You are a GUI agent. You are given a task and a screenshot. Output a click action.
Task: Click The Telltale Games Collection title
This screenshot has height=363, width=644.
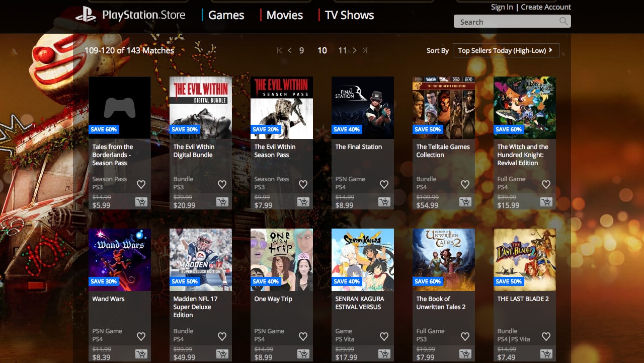click(443, 151)
